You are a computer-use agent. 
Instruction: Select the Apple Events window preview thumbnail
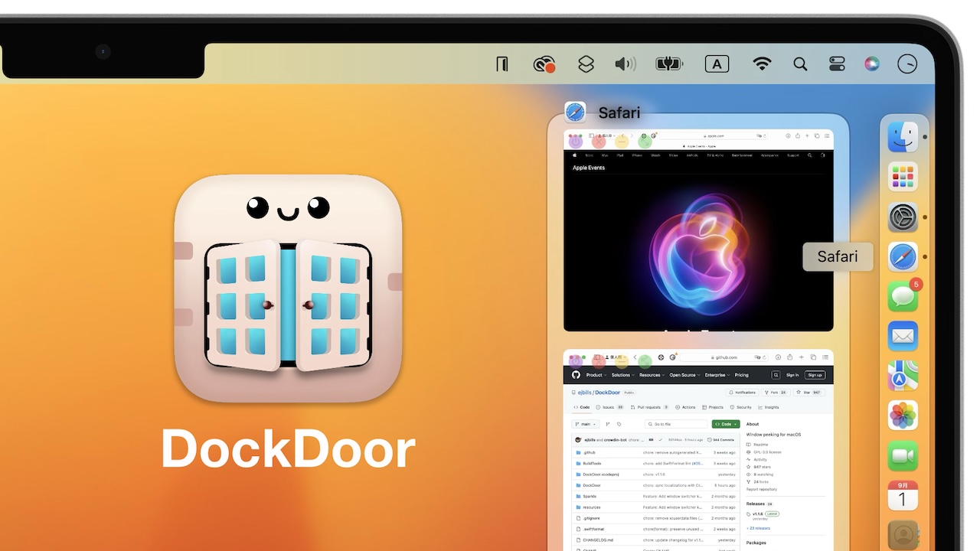coord(698,230)
